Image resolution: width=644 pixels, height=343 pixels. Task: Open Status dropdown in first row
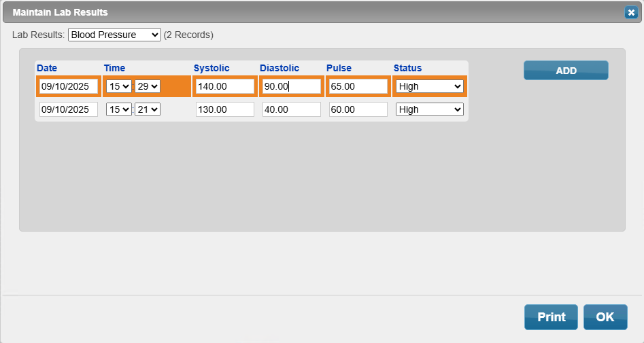(x=429, y=86)
